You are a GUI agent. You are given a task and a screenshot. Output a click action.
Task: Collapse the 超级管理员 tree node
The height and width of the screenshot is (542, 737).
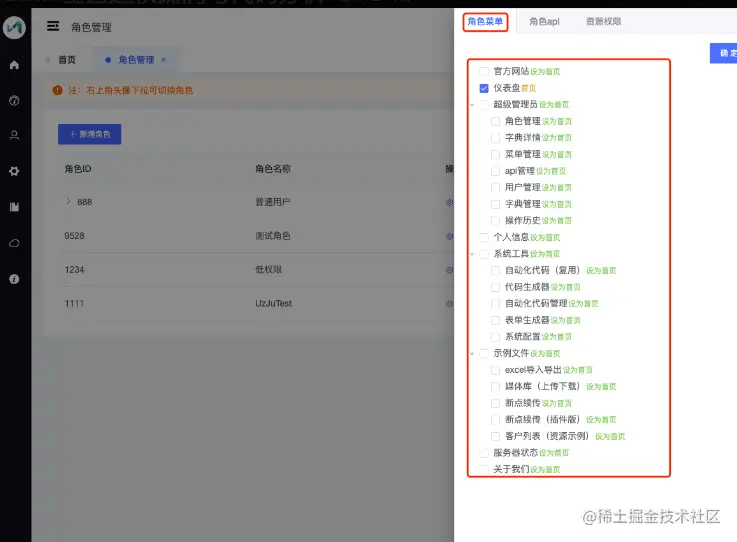[x=472, y=105]
